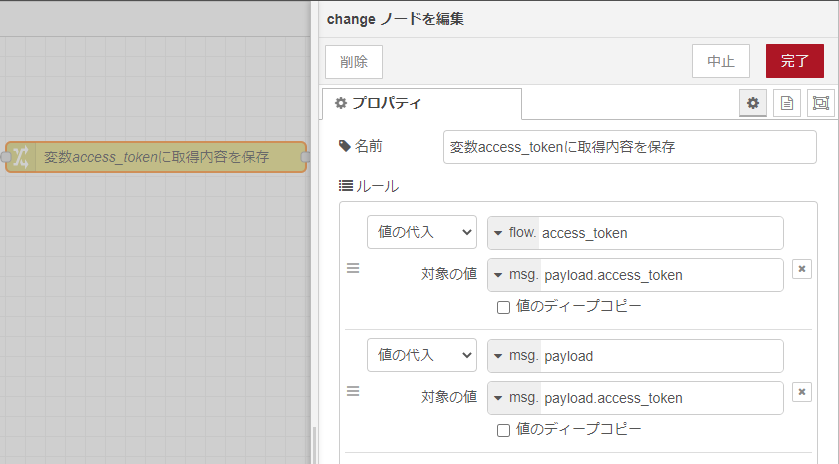This screenshot has height=464, width=839.
Task: Open node appearance settings icon
Action: pyautogui.click(x=820, y=103)
